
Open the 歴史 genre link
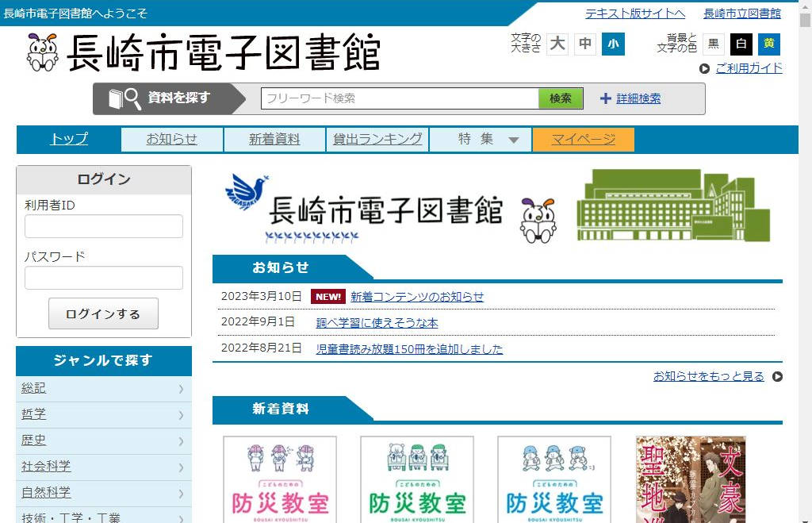click(33, 440)
